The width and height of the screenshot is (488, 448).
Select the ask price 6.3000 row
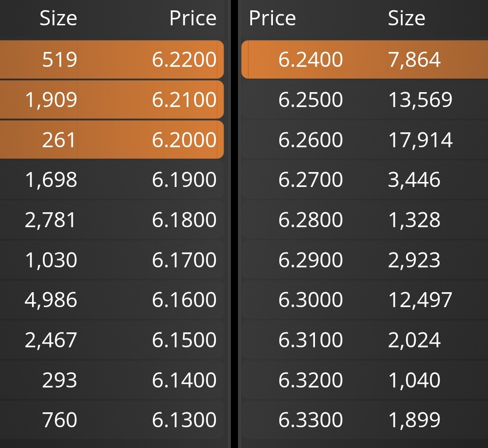point(365,300)
